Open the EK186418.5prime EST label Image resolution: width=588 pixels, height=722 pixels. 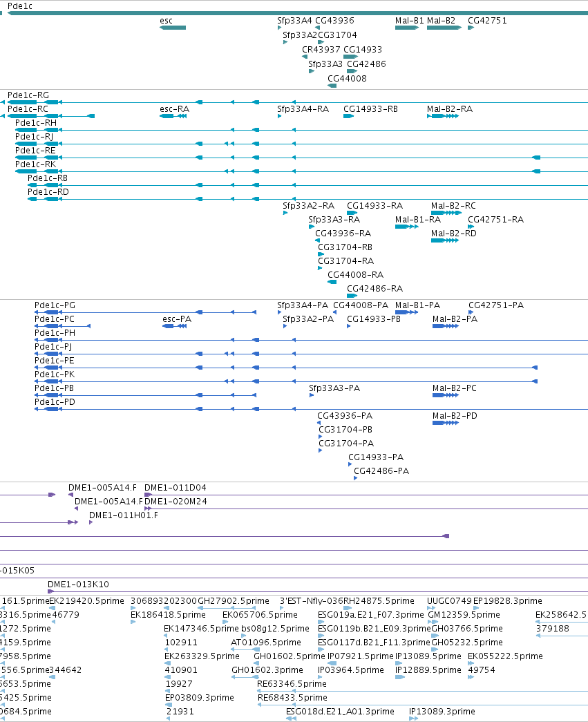point(168,615)
